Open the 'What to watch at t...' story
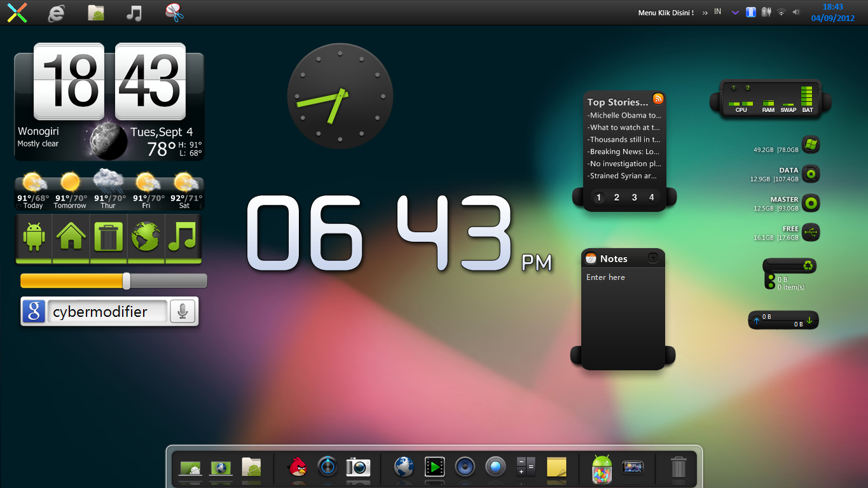This screenshot has width=868, height=488. point(624,127)
